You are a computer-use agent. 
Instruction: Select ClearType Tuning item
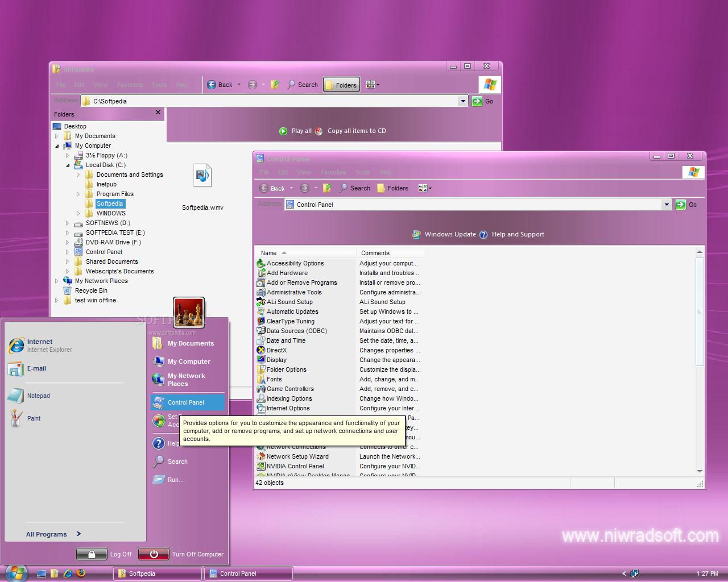[286, 321]
